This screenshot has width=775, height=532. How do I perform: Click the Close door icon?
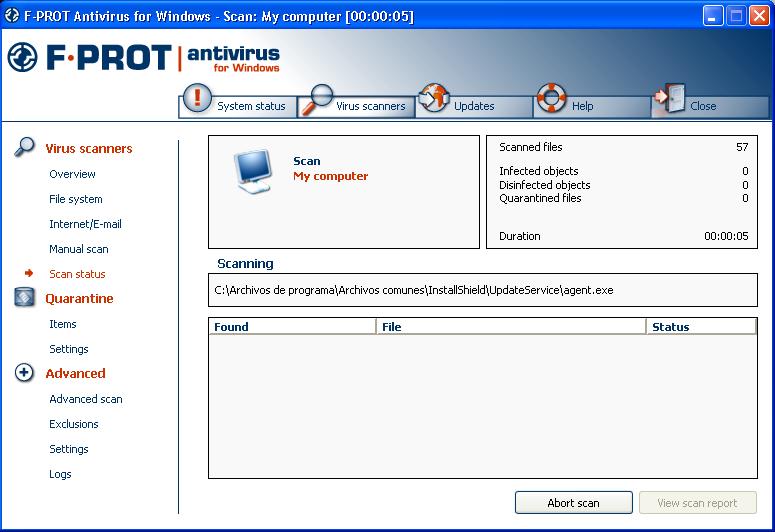(x=670, y=98)
